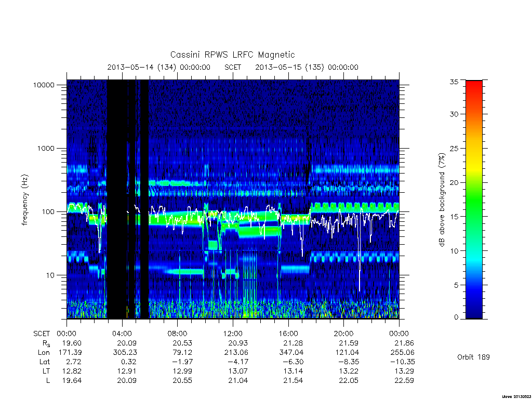The height and width of the screenshot is (399, 532).
Task: Click the 12:00 SCET time label
Action: coord(233,334)
